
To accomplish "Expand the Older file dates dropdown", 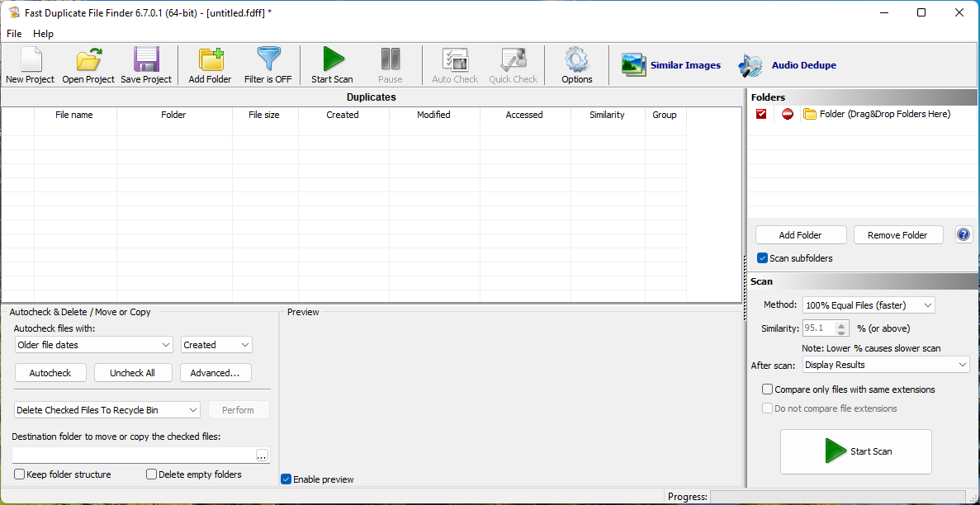I will pyautogui.click(x=93, y=345).
